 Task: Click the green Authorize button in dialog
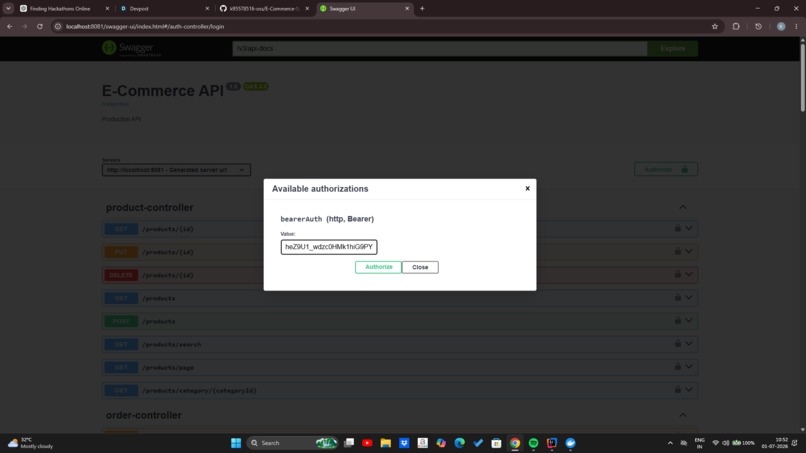(378, 267)
